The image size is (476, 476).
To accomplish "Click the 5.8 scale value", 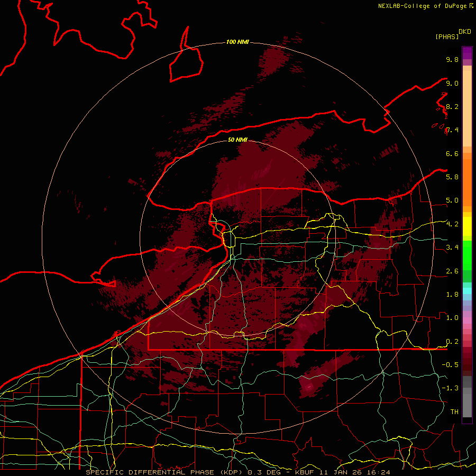I will [x=452, y=177].
